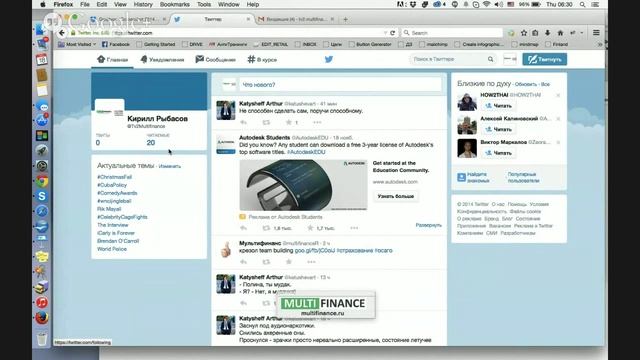Open a new Firefox tab
Viewport: 640px width, 360px height.
[x=345, y=19]
